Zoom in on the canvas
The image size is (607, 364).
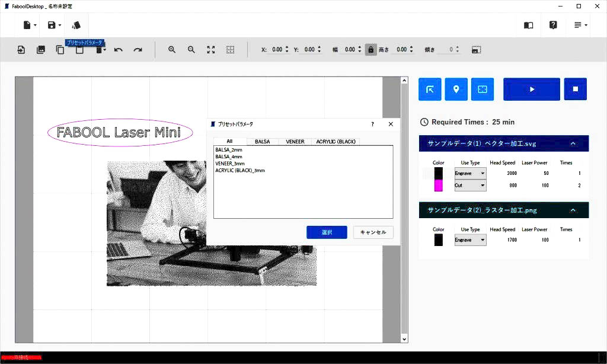(172, 50)
